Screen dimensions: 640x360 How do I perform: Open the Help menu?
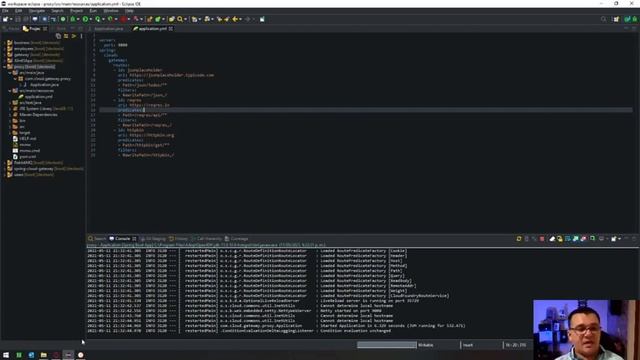coord(129,11)
